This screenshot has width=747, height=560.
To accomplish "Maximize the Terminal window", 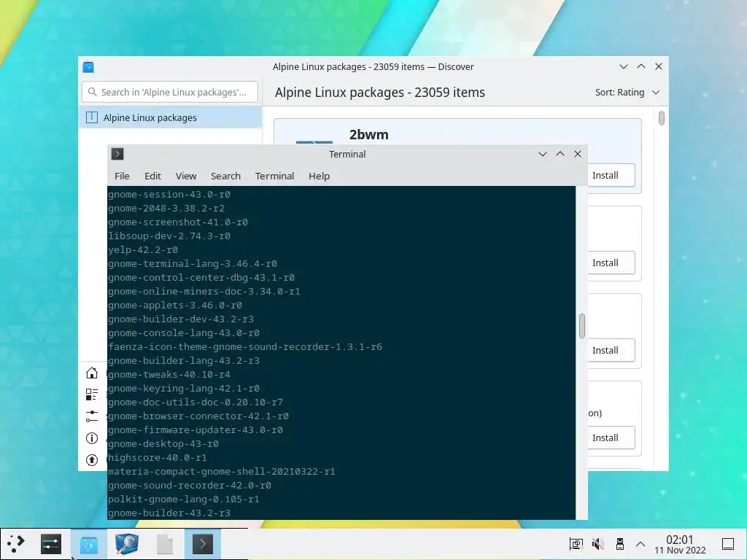I will pos(560,154).
